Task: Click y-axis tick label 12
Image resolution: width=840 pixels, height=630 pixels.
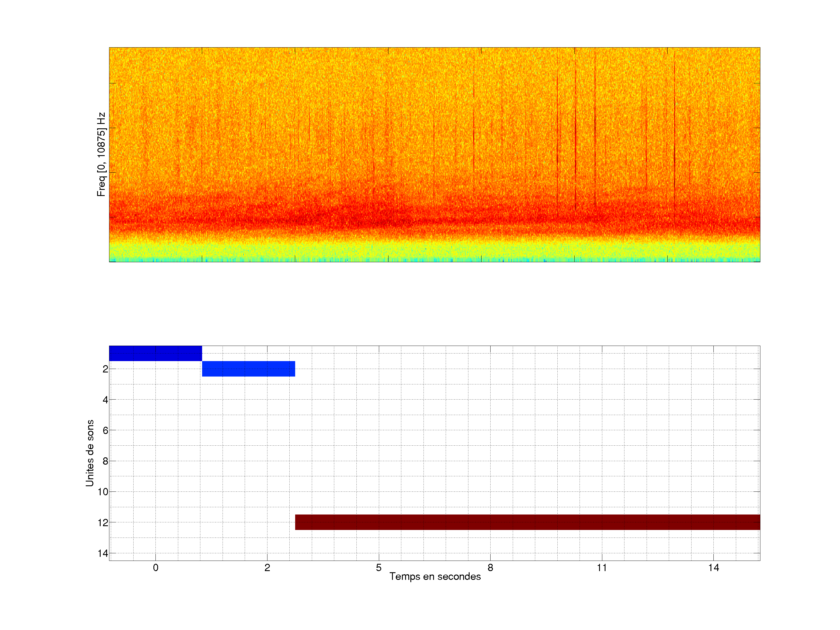Action: click(103, 523)
